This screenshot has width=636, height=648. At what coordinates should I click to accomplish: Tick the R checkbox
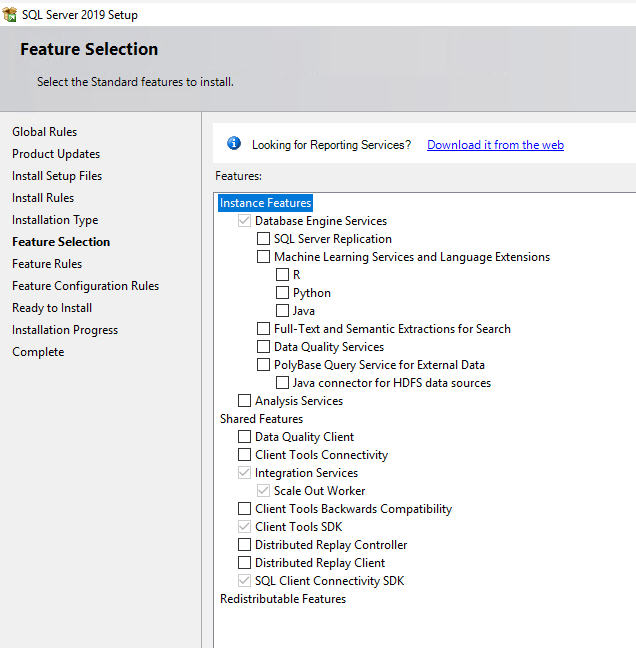(282, 274)
